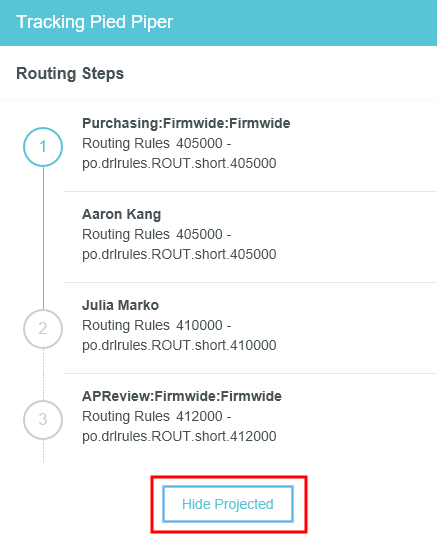Image resolution: width=437 pixels, height=540 pixels.
Task: Click the po.drlrules.ROUT.short.410000 rule text
Action: tap(179, 345)
